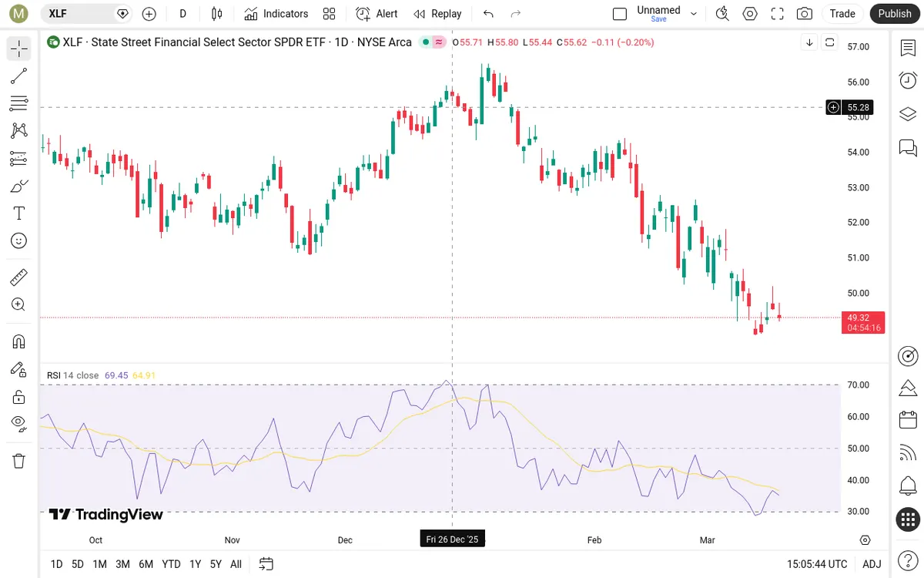
Task: Open candlestick chart style menu
Action: tap(217, 14)
